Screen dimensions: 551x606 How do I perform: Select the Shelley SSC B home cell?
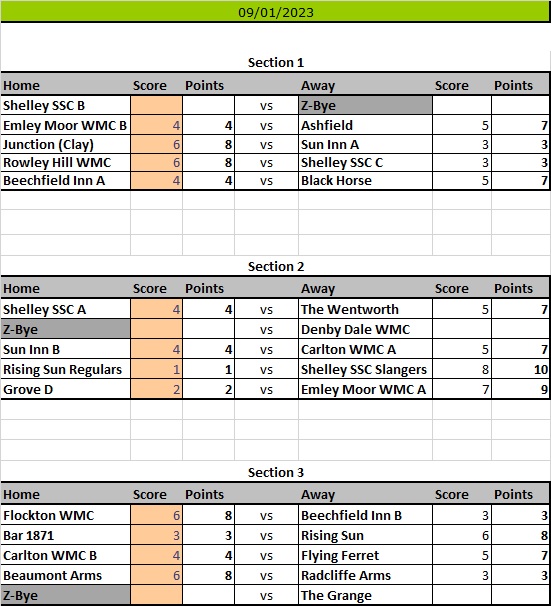(x=66, y=105)
